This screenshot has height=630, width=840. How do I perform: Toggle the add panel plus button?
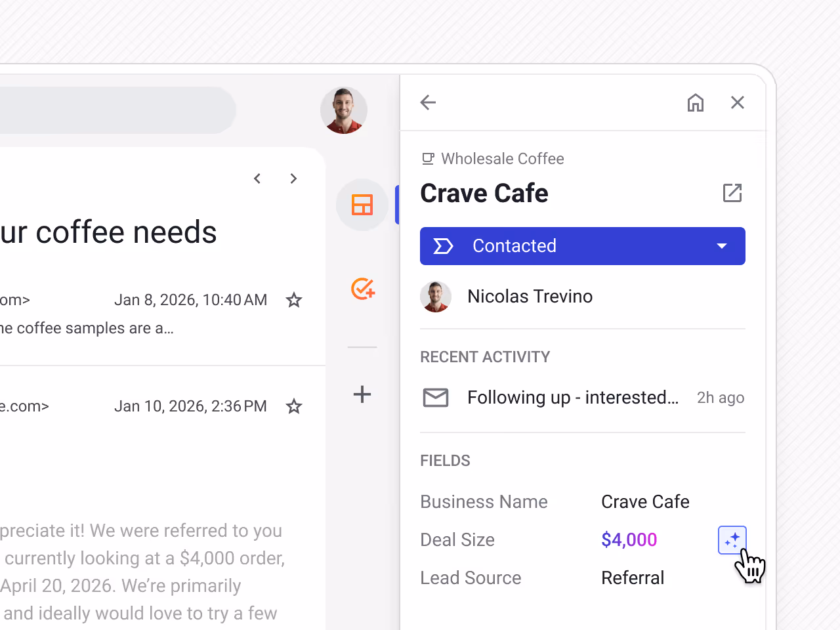pos(362,394)
